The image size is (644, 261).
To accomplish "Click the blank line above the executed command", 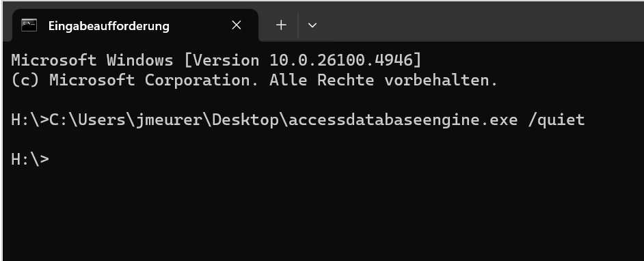I will (x=323, y=100).
